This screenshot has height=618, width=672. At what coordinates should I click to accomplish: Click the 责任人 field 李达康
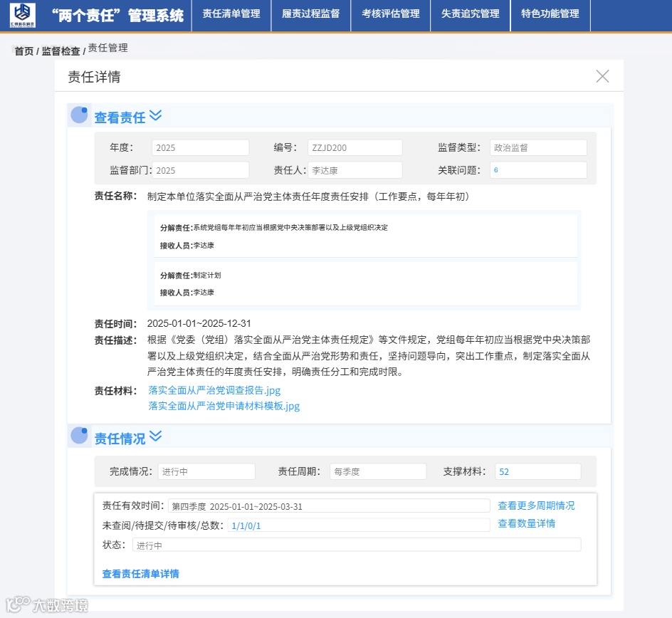(355, 170)
